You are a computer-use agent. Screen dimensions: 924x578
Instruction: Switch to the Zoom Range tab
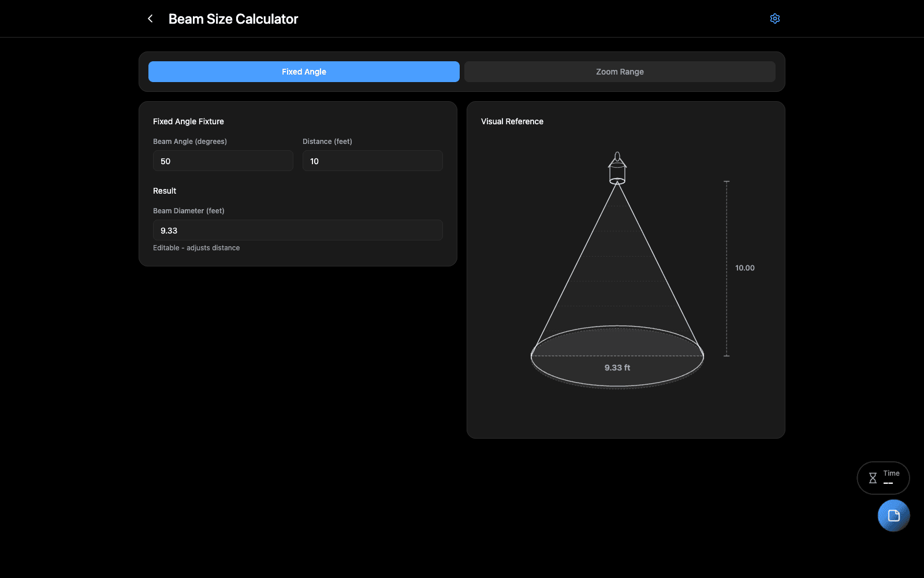point(620,72)
